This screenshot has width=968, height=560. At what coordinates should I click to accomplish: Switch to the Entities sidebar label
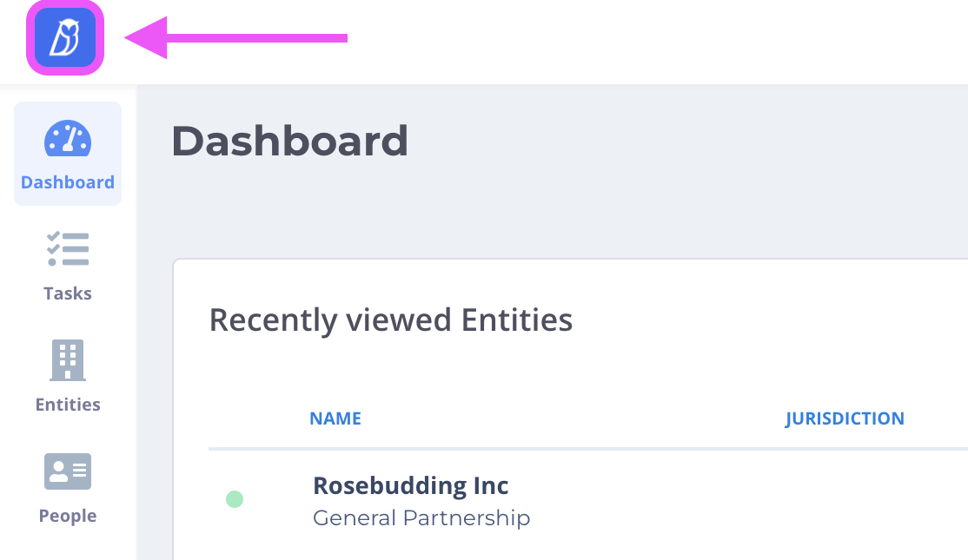pos(68,405)
